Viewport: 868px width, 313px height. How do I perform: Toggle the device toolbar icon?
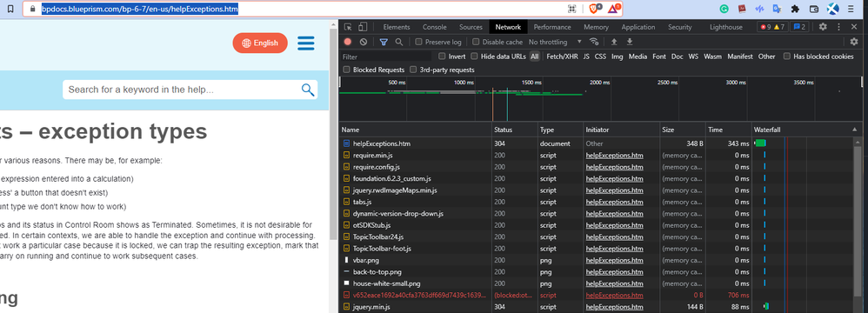coord(363,27)
